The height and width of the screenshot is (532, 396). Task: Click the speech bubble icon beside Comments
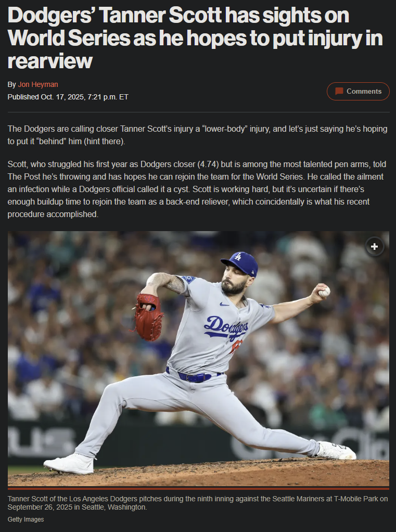pyautogui.click(x=339, y=91)
